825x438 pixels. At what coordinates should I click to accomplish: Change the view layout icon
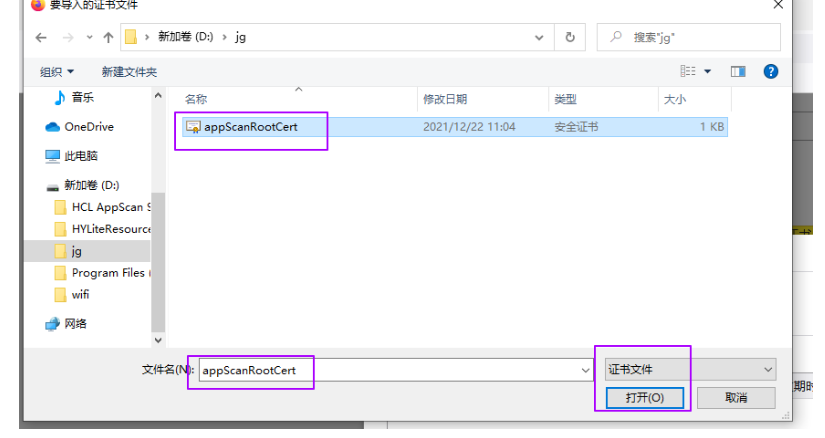click(688, 71)
